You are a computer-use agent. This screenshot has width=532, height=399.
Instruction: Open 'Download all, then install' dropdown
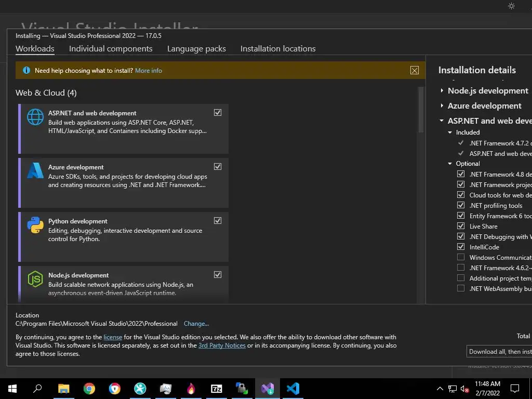click(499, 352)
